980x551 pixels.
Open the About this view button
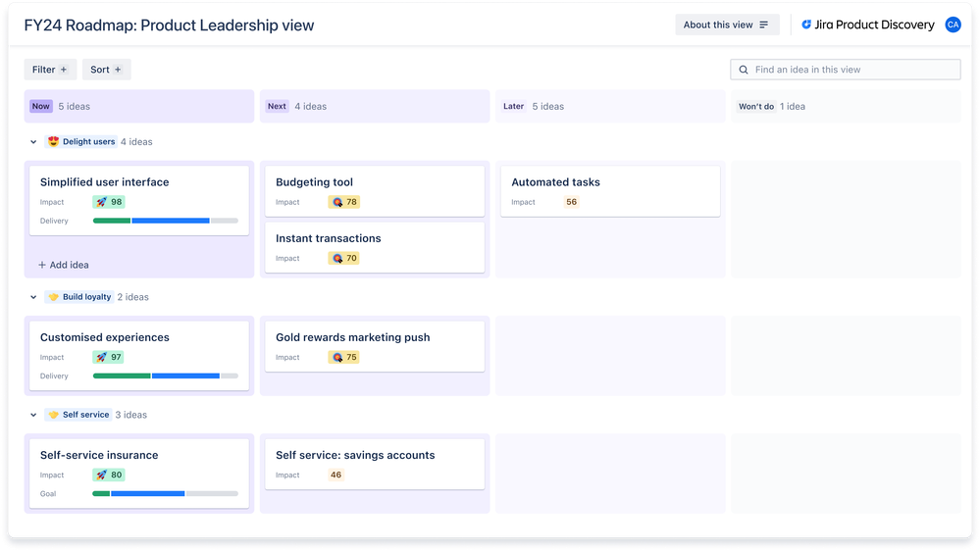point(727,25)
